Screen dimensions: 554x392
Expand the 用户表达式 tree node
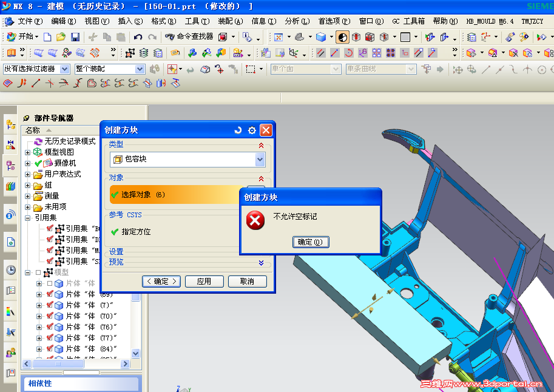(27, 174)
